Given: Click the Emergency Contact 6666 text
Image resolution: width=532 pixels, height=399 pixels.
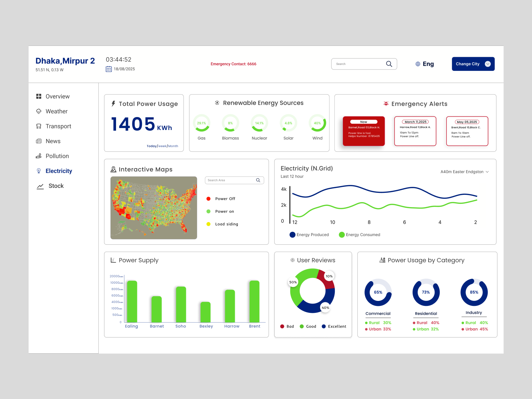Looking at the screenshot, I should pos(233,64).
